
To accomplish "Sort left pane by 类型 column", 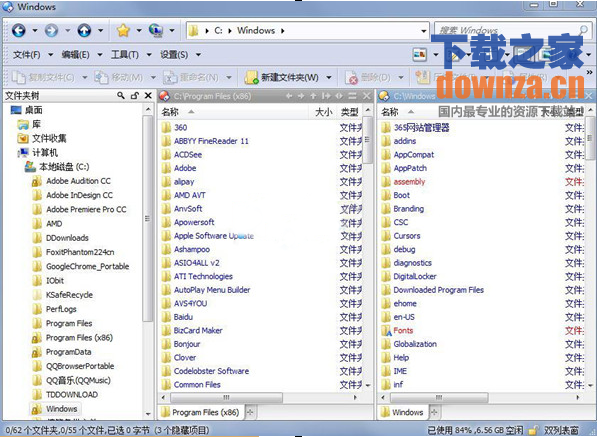I will click(349, 112).
